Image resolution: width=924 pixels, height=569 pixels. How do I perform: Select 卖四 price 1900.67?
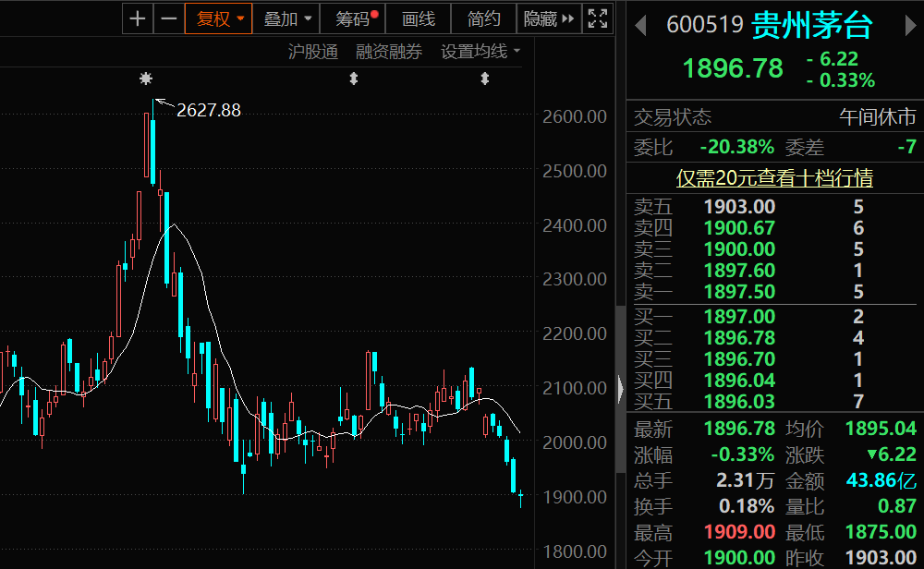739,228
